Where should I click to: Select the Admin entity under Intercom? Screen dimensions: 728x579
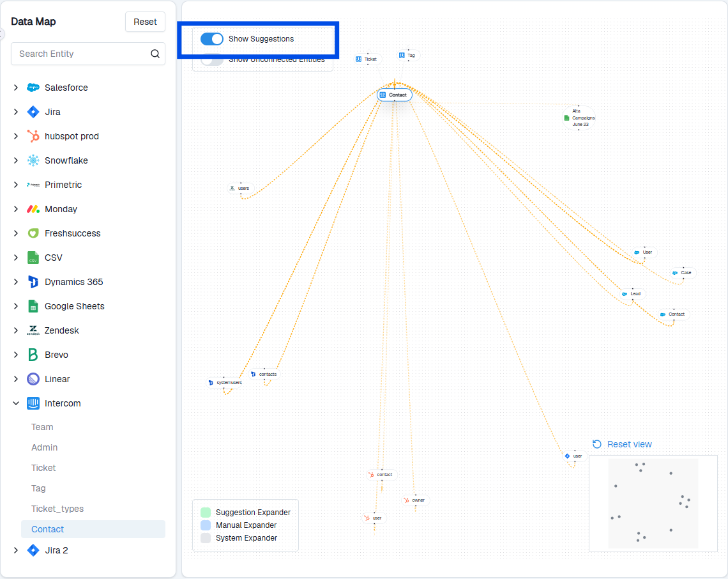45,447
